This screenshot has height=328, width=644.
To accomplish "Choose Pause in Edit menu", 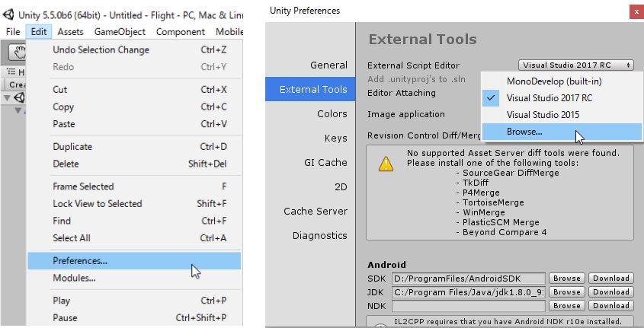I will (134, 318).
